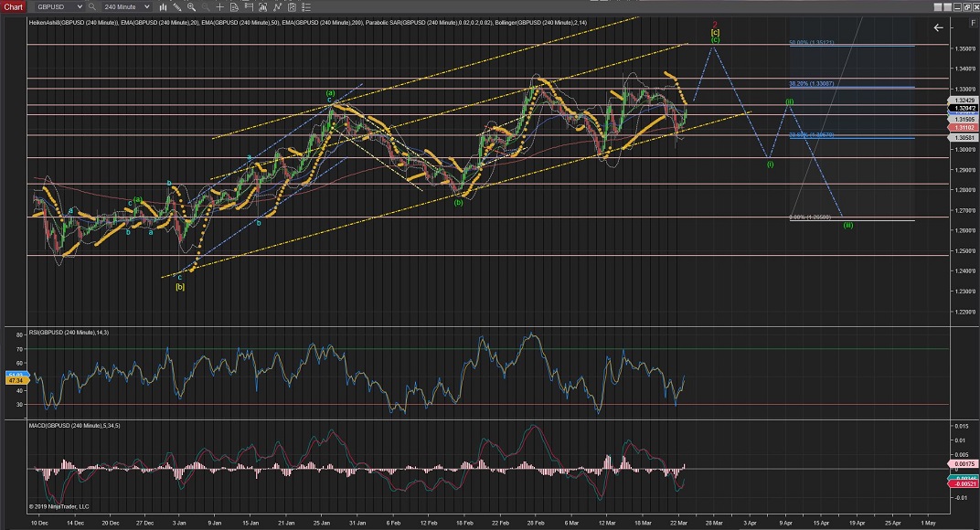Click the RSI(GBPUSD (240 Minute),14,3) label
Image resolution: width=980 pixels, height=530 pixels.
coord(69,333)
